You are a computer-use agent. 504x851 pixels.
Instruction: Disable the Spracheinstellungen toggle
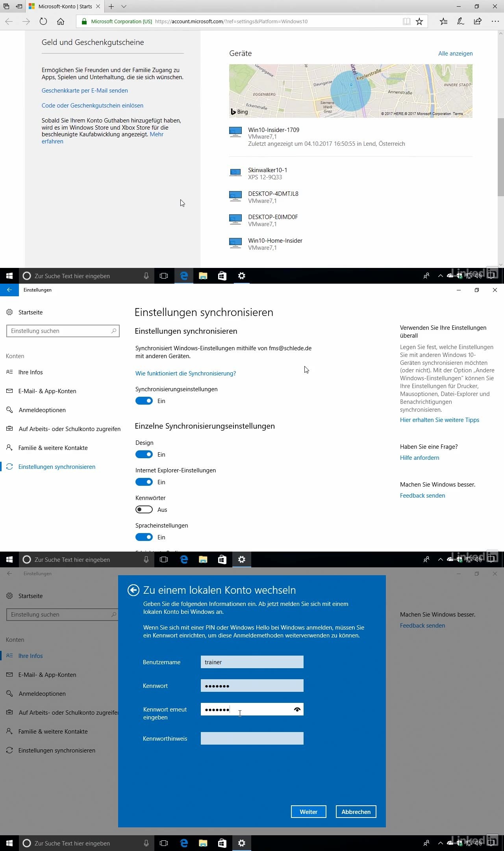pos(144,537)
